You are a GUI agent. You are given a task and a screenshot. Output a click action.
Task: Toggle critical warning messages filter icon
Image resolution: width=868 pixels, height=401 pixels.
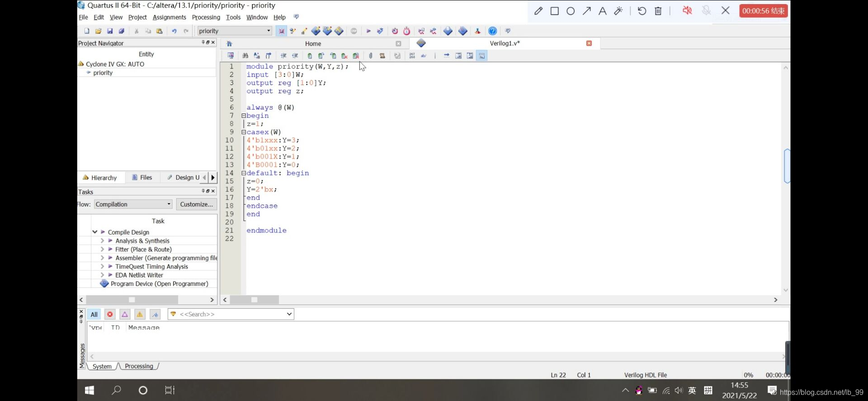125,315
